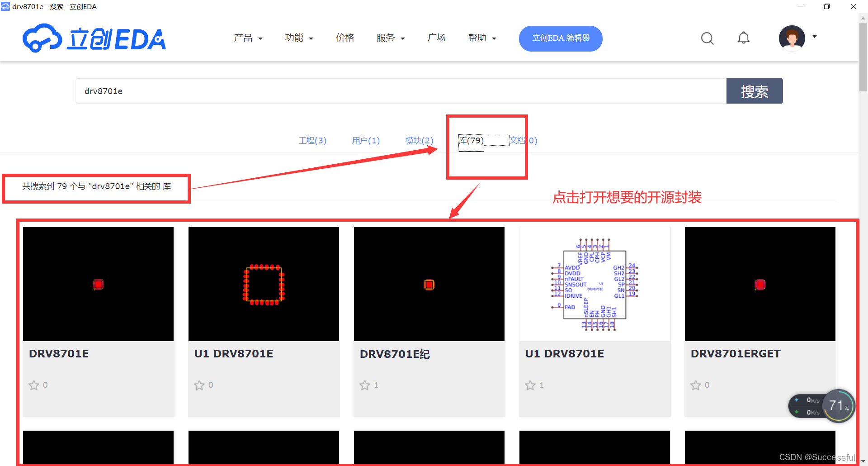This screenshot has width=868, height=466.
Task: Open notifications bell icon
Action: pos(744,38)
